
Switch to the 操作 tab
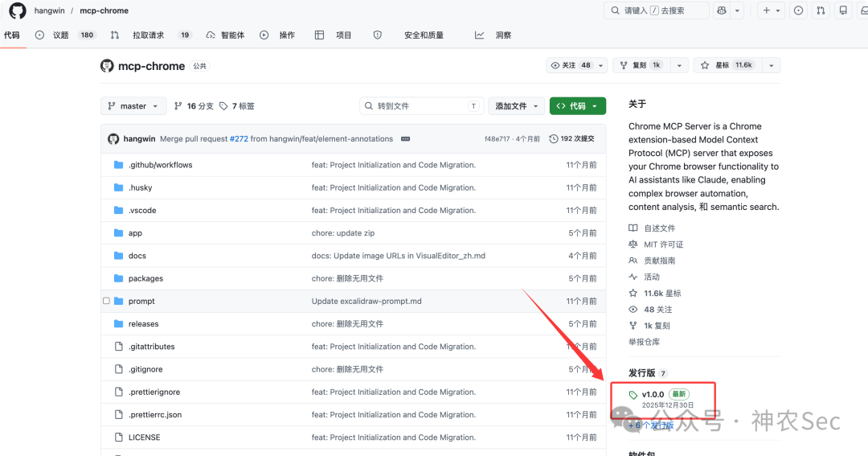[277, 35]
